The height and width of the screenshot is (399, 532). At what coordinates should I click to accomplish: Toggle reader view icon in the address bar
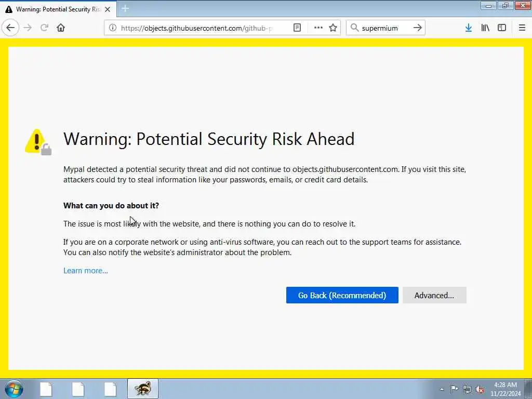[x=297, y=28]
